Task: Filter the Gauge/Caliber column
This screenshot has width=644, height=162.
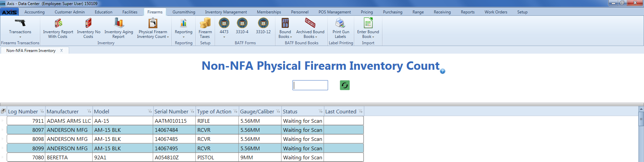Action: click(278, 111)
